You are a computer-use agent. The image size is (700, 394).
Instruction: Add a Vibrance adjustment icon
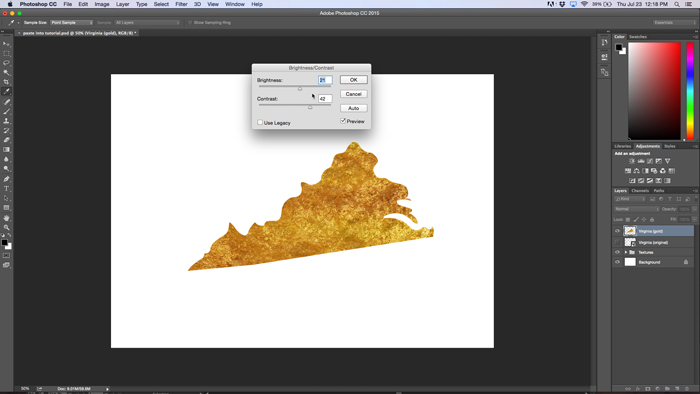coord(667,161)
